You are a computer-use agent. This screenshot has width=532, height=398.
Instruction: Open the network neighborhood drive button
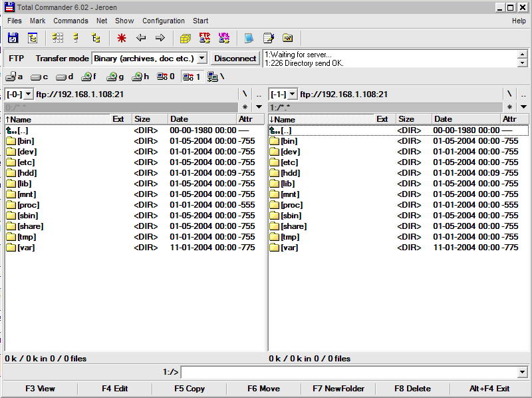(x=215, y=77)
